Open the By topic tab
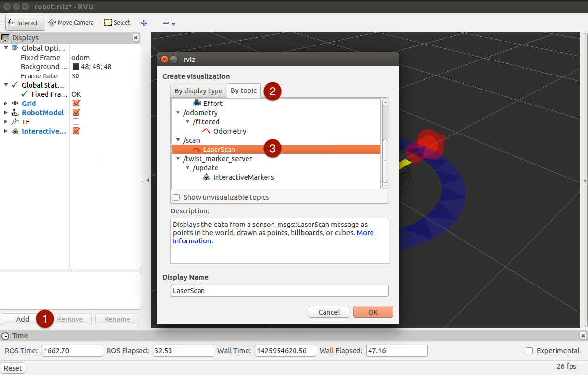This screenshot has height=375, width=588. [243, 90]
